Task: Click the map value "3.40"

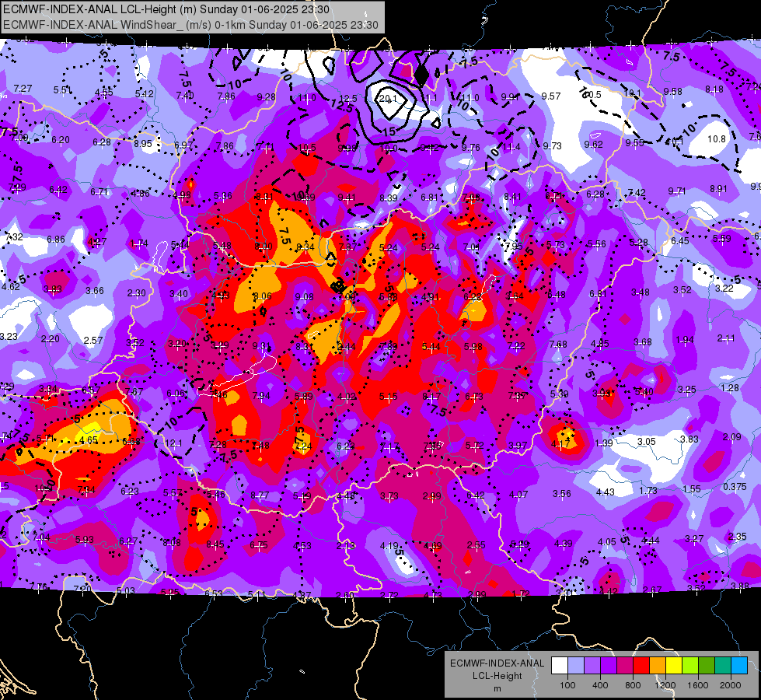Action: [x=179, y=293]
